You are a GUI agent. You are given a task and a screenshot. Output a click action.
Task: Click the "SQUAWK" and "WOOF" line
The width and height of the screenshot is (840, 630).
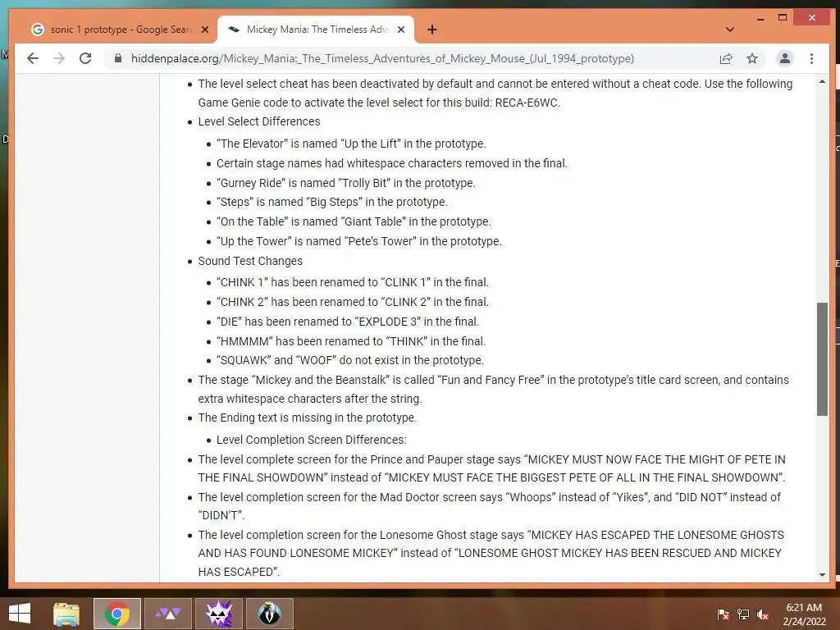pos(349,360)
